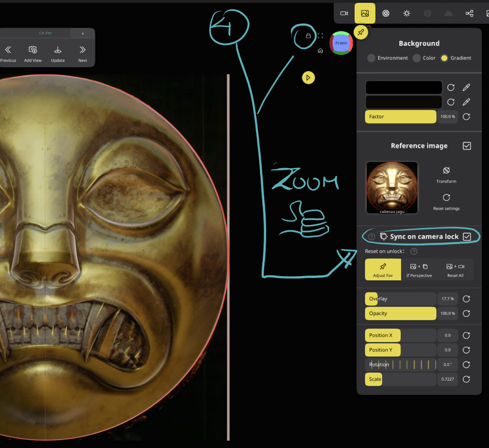
Task: Click the camera lock icon
Action: click(x=308, y=36)
